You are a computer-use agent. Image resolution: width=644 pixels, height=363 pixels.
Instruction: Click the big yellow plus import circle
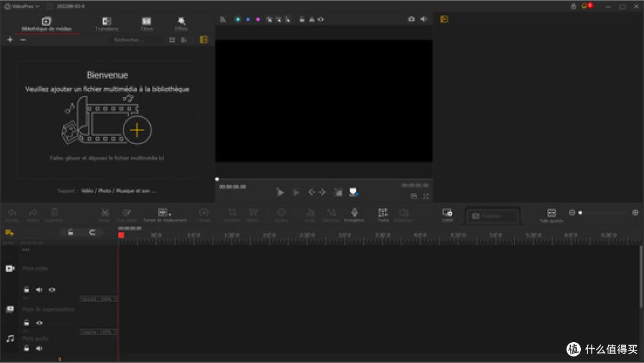(137, 130)
